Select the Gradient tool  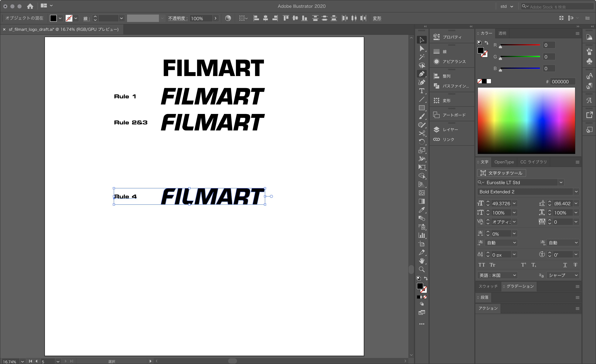422,201
